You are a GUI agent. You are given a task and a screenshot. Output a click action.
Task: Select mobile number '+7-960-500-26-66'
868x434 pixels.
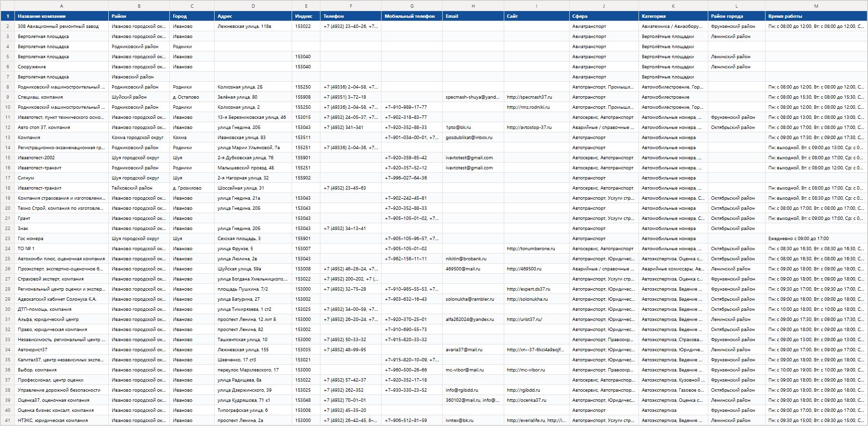click(x=412, y=370)
